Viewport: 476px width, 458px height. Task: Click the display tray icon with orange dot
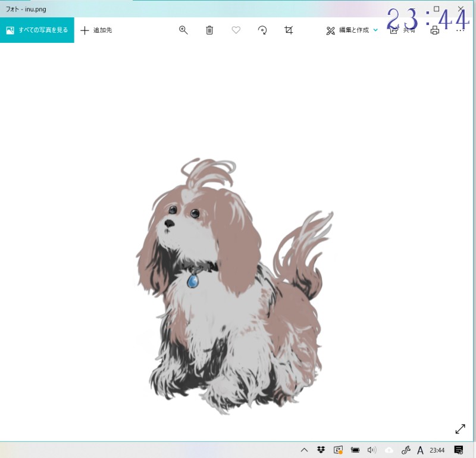338,450
